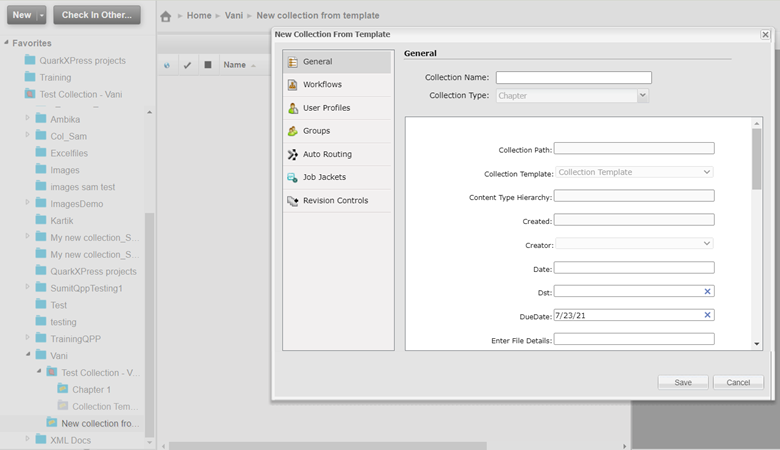Image resolution: width=780 pixels, height=450 pixels.
Task: Collapse the Favorites section
Action: click(x=6, y=42)
